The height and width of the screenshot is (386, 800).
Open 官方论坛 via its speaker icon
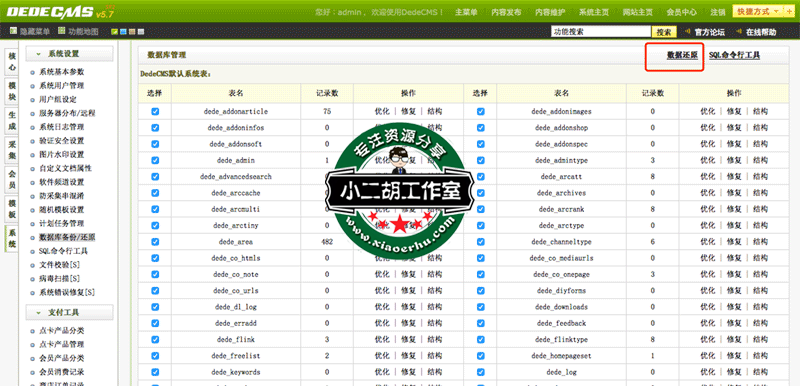687,32
